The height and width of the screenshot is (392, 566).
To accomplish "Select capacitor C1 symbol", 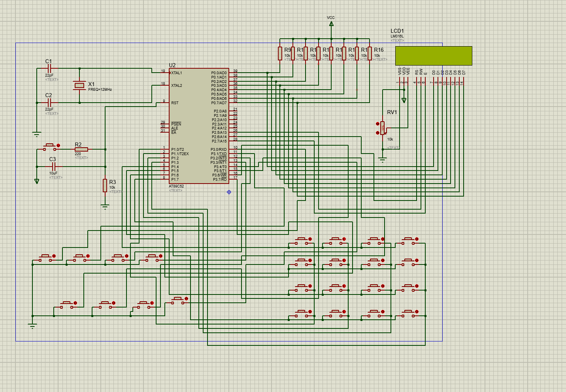I will coord(50,69).
